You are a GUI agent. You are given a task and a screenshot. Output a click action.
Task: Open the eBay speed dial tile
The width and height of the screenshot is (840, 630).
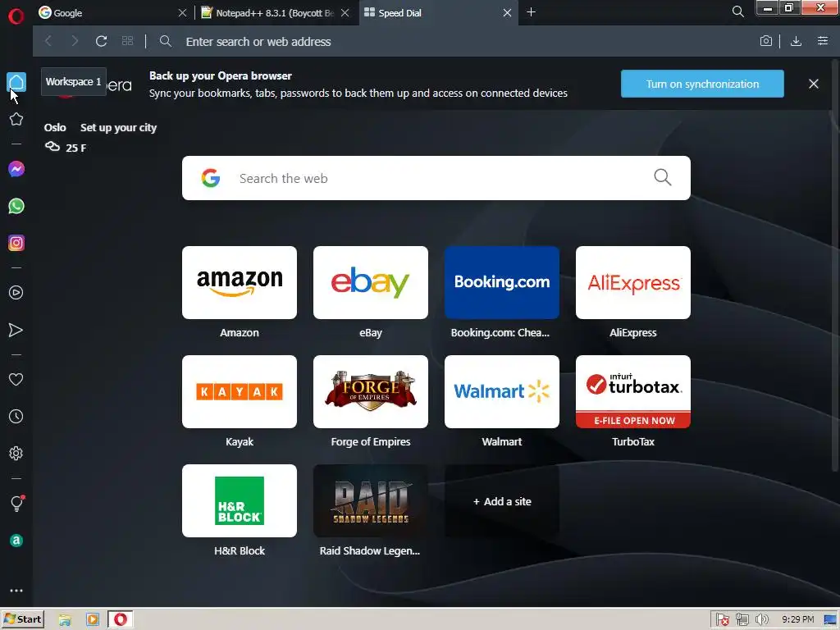[x=371, y=283]
